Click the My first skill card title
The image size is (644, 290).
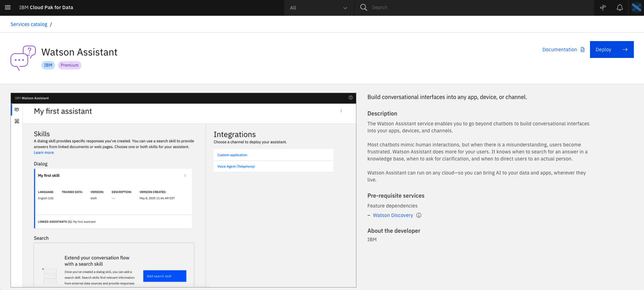tap(49, 176)
